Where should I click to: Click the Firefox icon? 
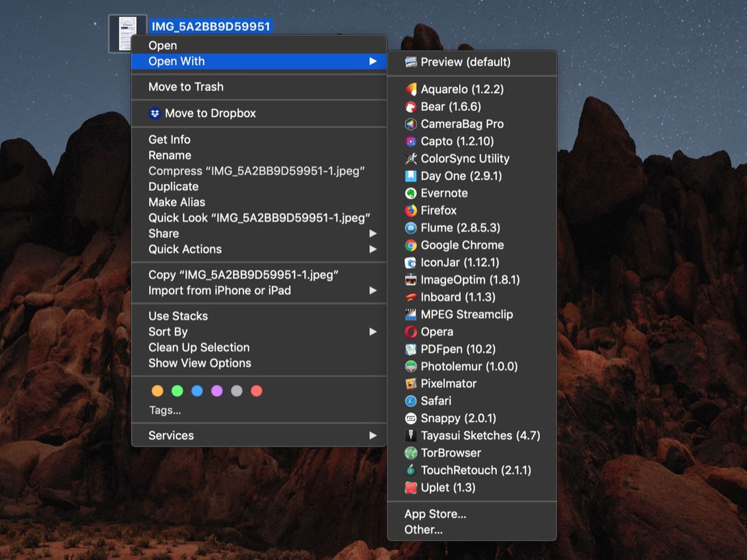coord(411,210)
